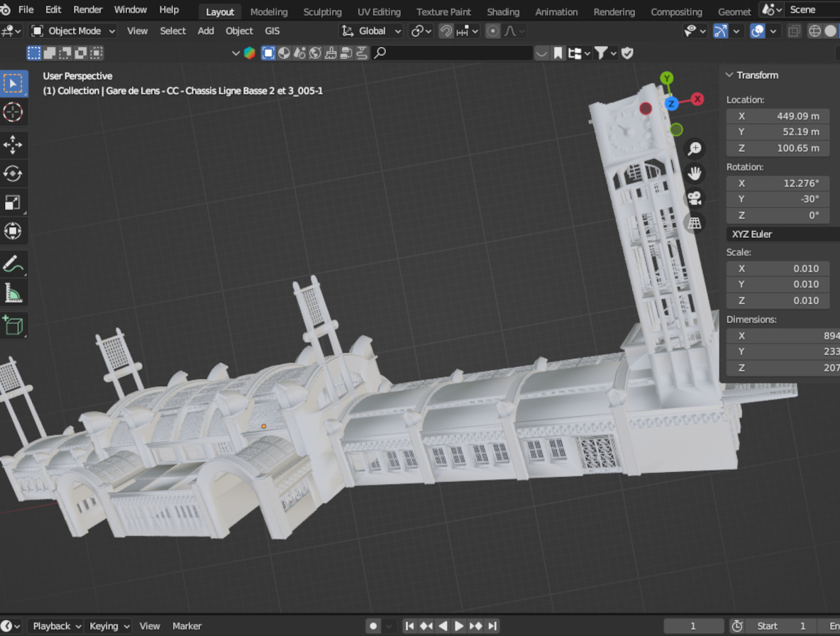Play the animation in reverse
This screenshot has width=840, height=636.
pyautogui.click(x=443, y=626)
